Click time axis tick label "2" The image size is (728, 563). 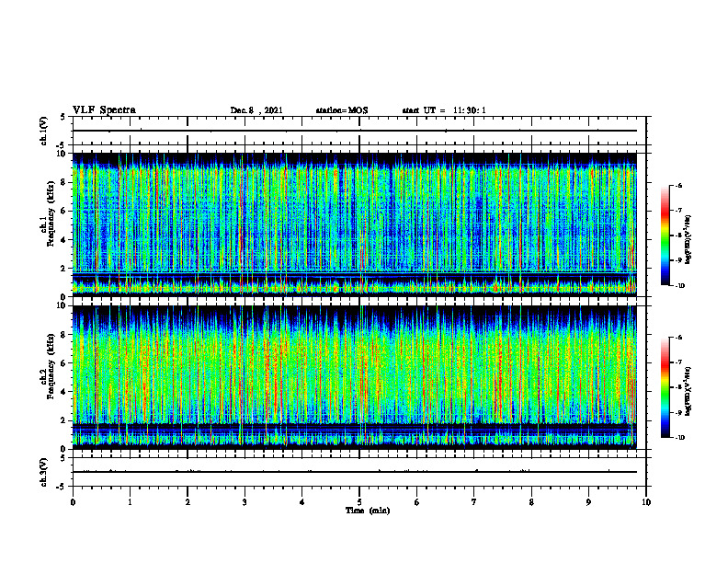pyautogui.click(x=188, y=502)
